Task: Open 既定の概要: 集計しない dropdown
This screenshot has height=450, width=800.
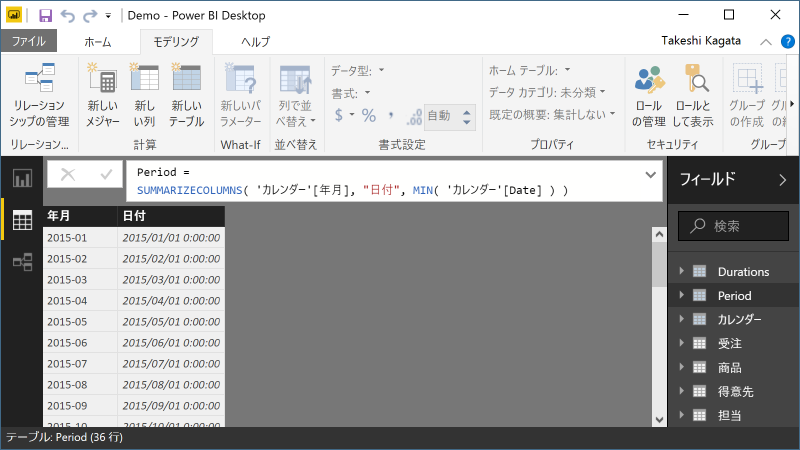Action: [x=552, y=114]
